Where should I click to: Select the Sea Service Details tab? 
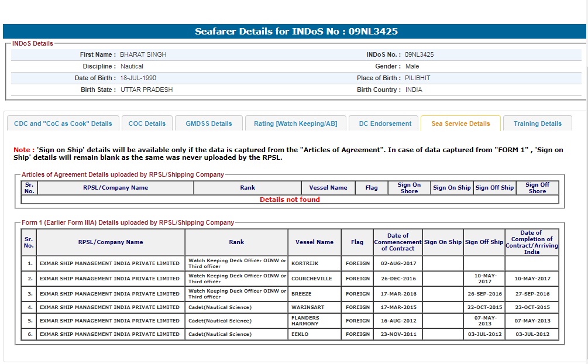pos(460,123)
